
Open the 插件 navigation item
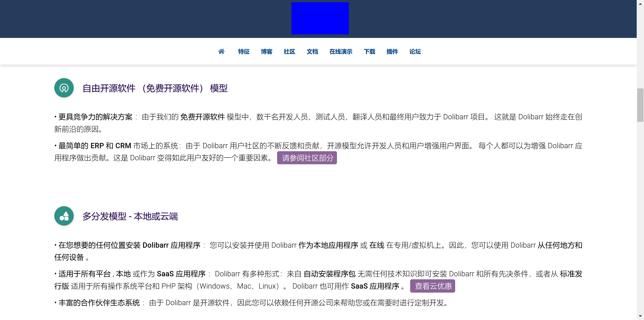click(x=392, y=52)
